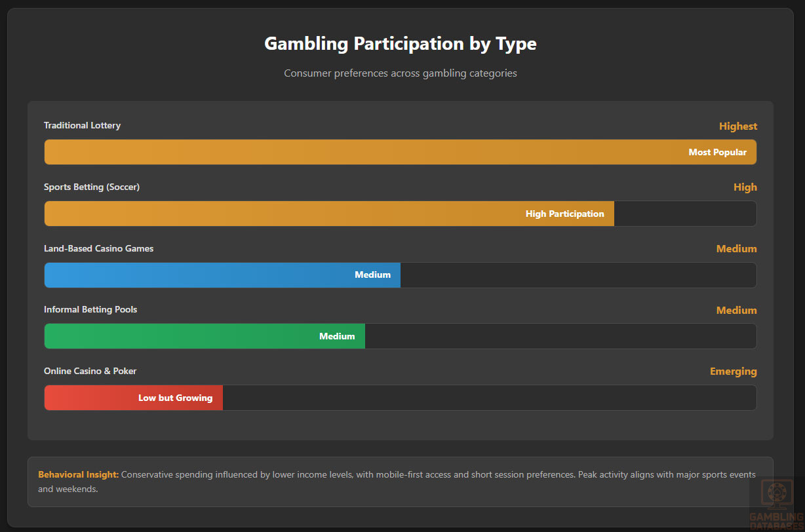The width and height of the screenshot is (805, 532).
Task: Click the "Most Popular" bar label
Action: [717, 152]
